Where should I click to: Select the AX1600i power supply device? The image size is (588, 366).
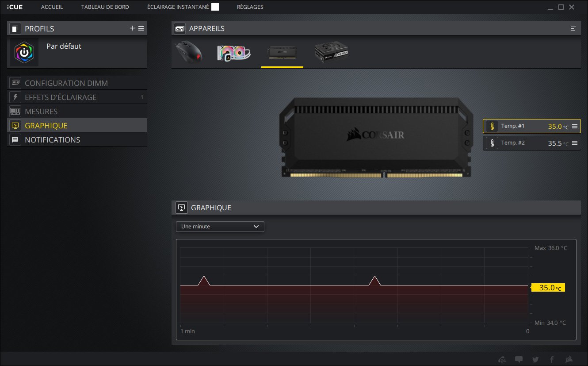tap(331, 52)
